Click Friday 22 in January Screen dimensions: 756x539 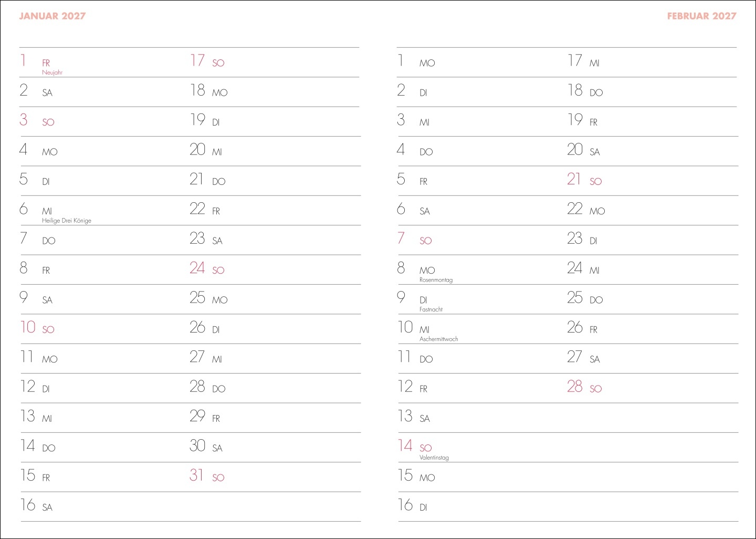(204, 210)
